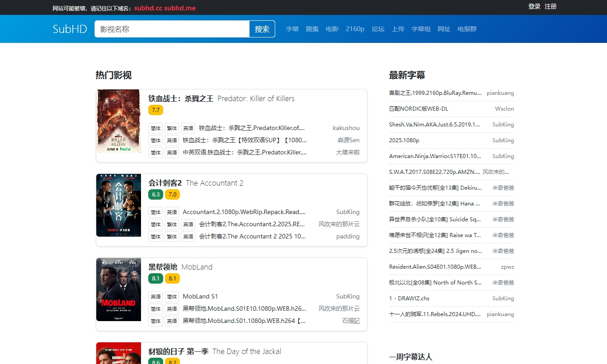The height and width of the screenshot is (364, 607).
Task: Open subtitle Accountant.2.1080p.WebRip.Repack.Read
Action: 244,212
